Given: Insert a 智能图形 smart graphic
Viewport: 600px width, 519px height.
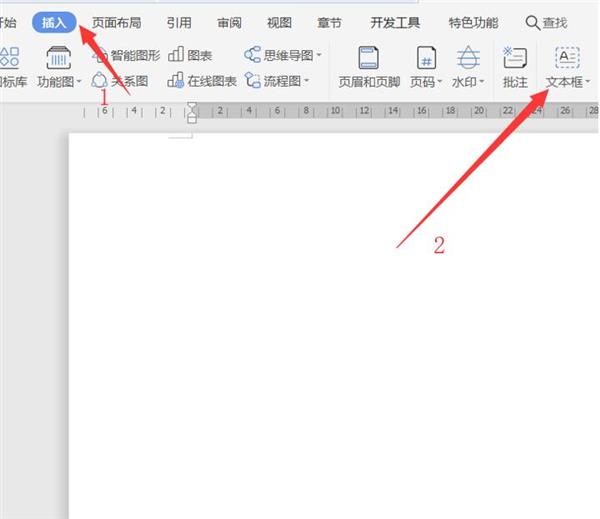Looking at the screenshot, I should point(126,55).
